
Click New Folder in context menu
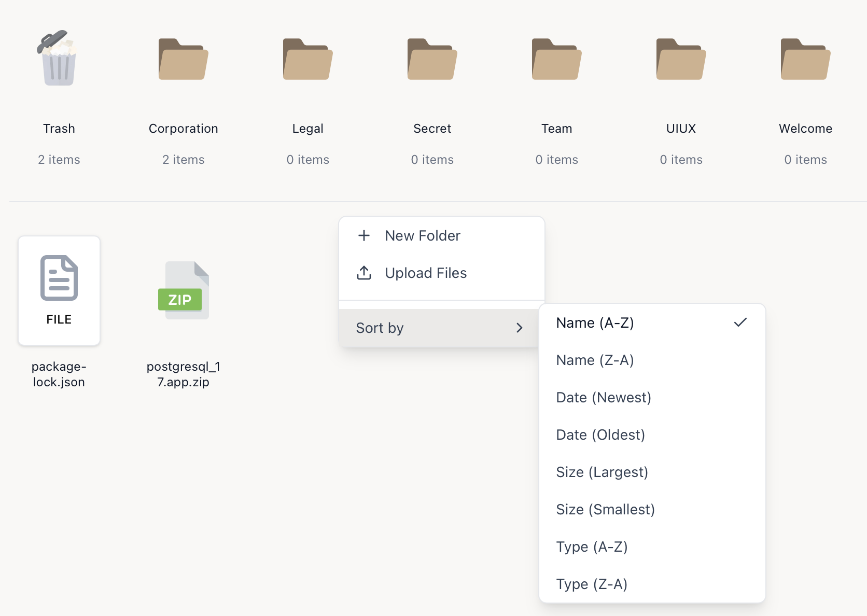(x=422, y=235)
